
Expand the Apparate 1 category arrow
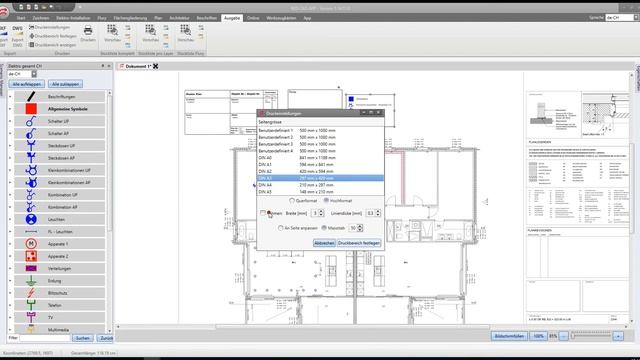tap(10, 244)
